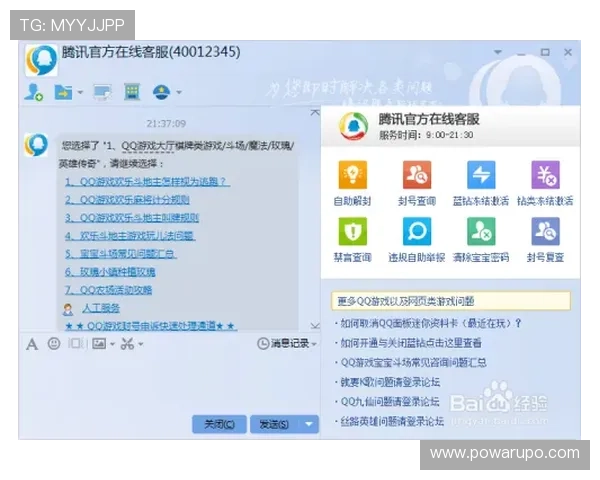
Task: Open link 7 QQ农场活动攻略
Action: tap(108, 290)
